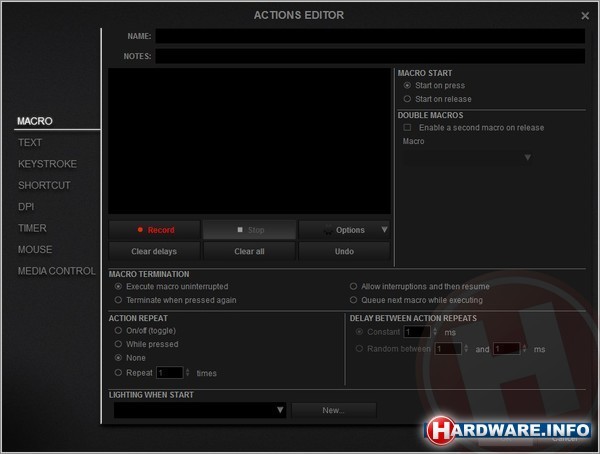
Task: Expand the double Macro selection dropdown
Action: tap(527, 157)
